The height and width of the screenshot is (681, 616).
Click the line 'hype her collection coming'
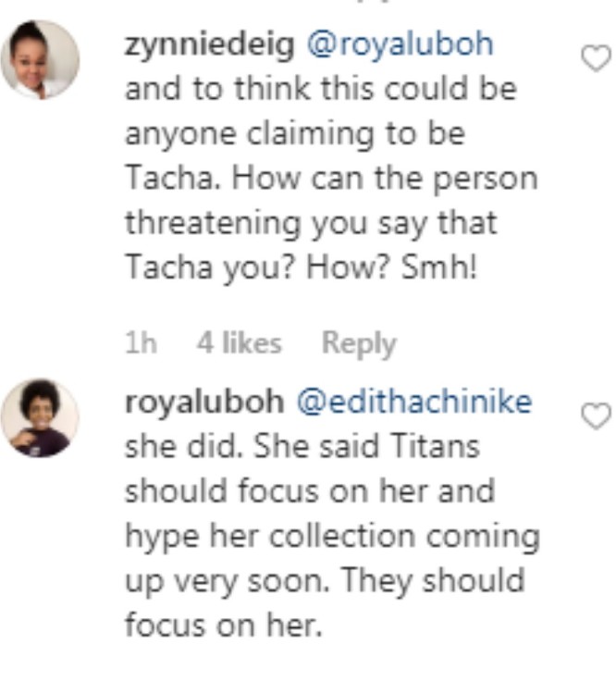pyautogui.click(x=333, y=536)
